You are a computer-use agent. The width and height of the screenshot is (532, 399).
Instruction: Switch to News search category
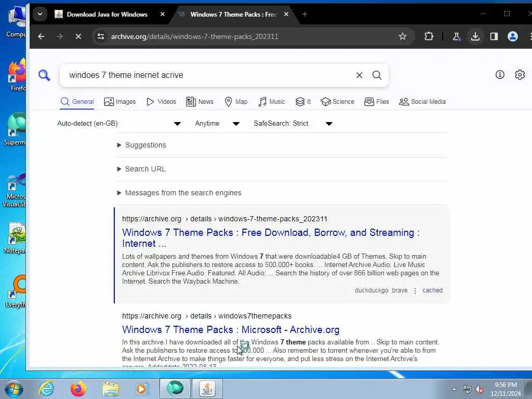pyautogui.click(x=200, y=101)
